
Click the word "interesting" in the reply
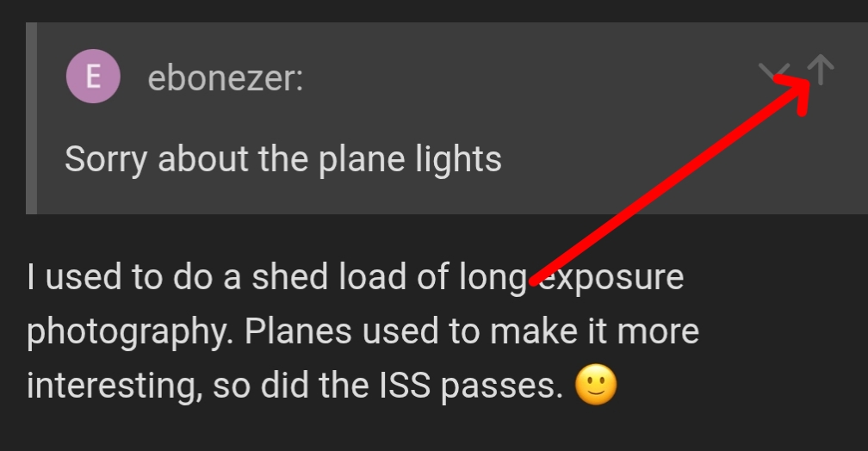coord(111,386)
